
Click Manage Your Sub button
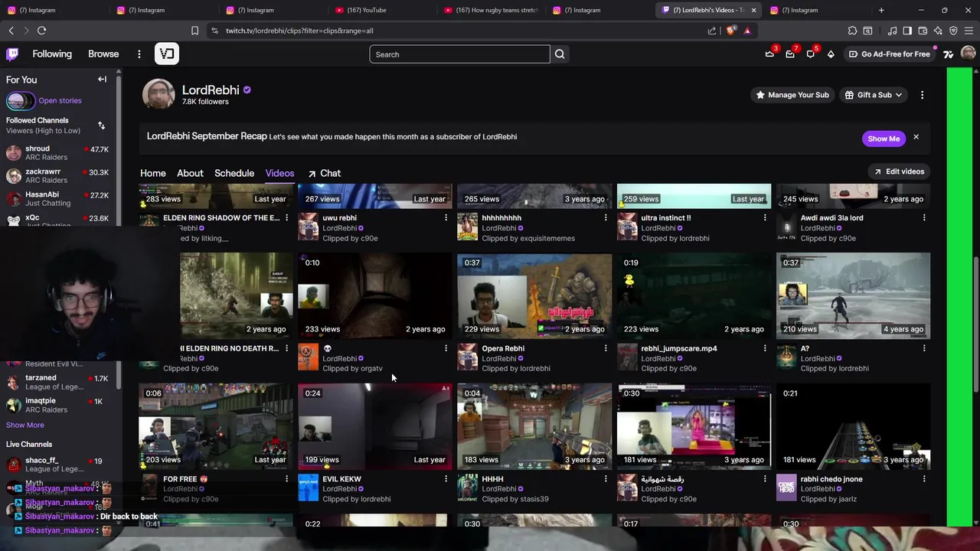(x=792, y=95)
